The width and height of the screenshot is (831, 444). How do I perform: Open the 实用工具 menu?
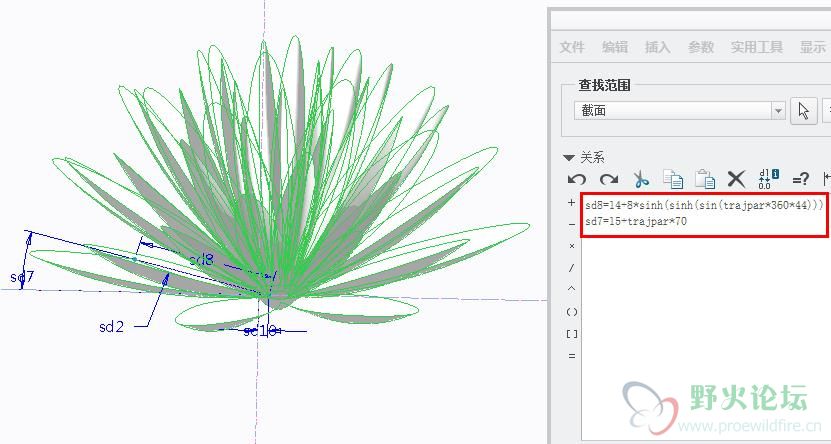click(x=756, y=47)
